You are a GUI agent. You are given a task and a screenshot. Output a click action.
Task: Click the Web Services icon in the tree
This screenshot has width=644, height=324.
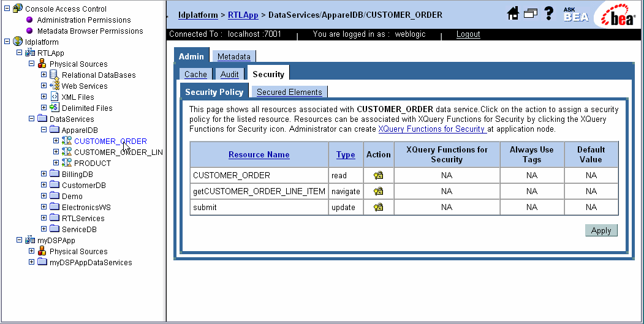(54, 86)
